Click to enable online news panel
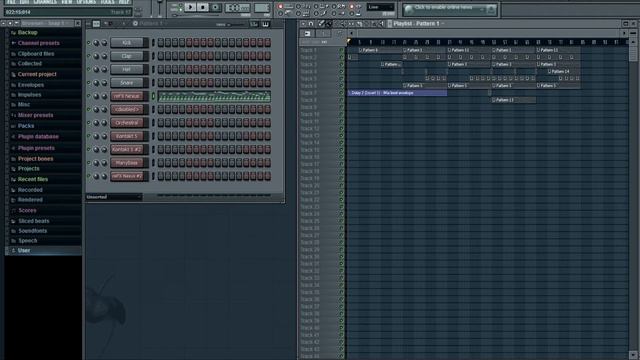 (449, 9)
